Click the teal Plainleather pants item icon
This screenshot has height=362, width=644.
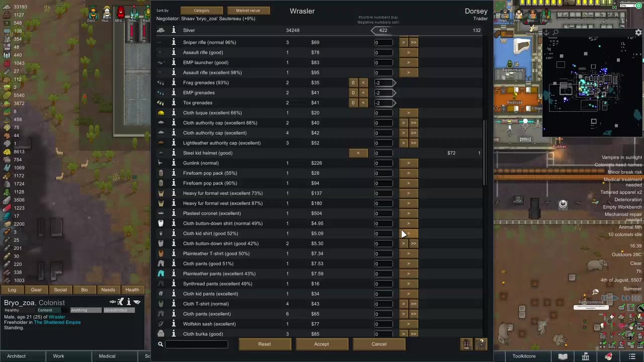point(161,274)
